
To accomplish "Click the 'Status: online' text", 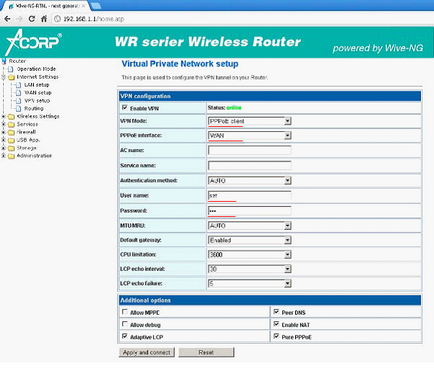I will pyautogui.click(x=224, y=108).
